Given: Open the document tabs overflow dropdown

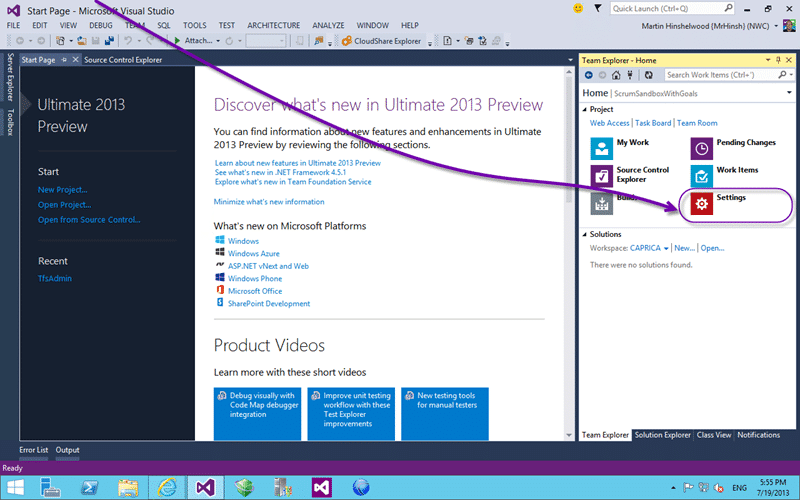Looking at the screenshot, I should pos(570,60).
